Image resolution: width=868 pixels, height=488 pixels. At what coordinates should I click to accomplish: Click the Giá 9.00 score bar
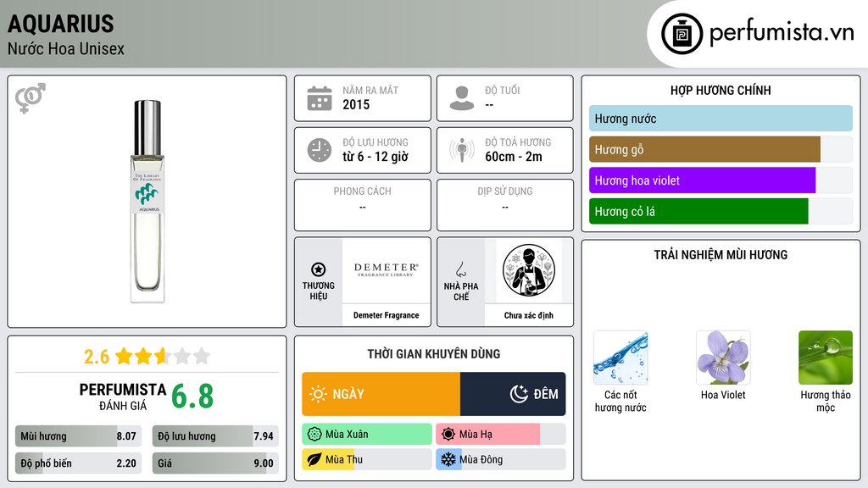(x=215, y=463)
